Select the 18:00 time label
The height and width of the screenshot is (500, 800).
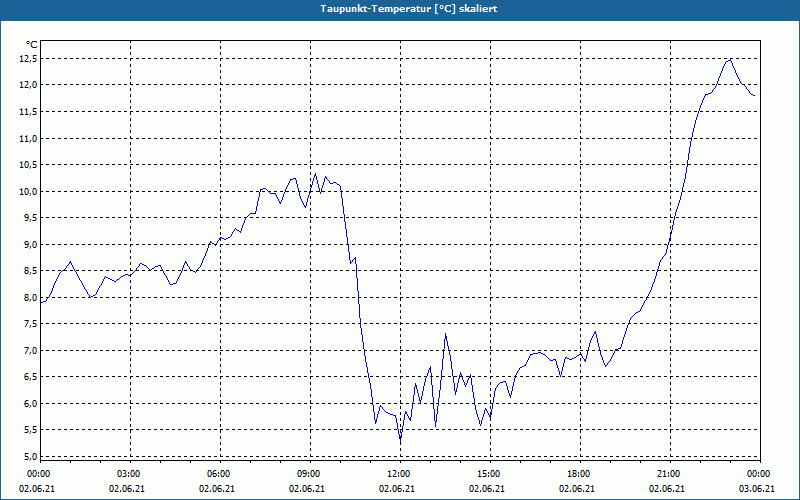click(x=580, y=474)
